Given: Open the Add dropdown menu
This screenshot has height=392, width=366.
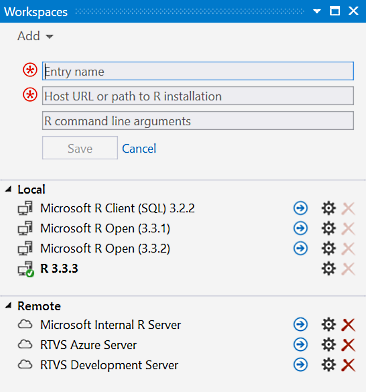Looking at the screenshot, I should (x=35, y=36).
